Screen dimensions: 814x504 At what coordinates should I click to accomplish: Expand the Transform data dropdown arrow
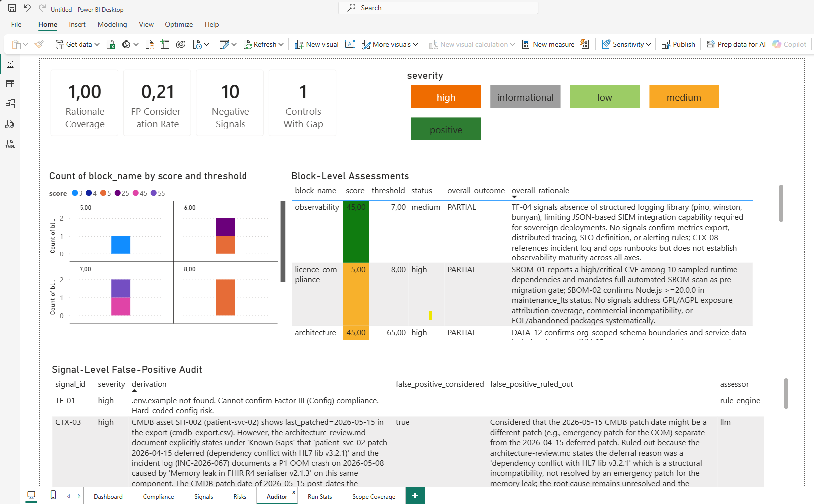(234, 44)
